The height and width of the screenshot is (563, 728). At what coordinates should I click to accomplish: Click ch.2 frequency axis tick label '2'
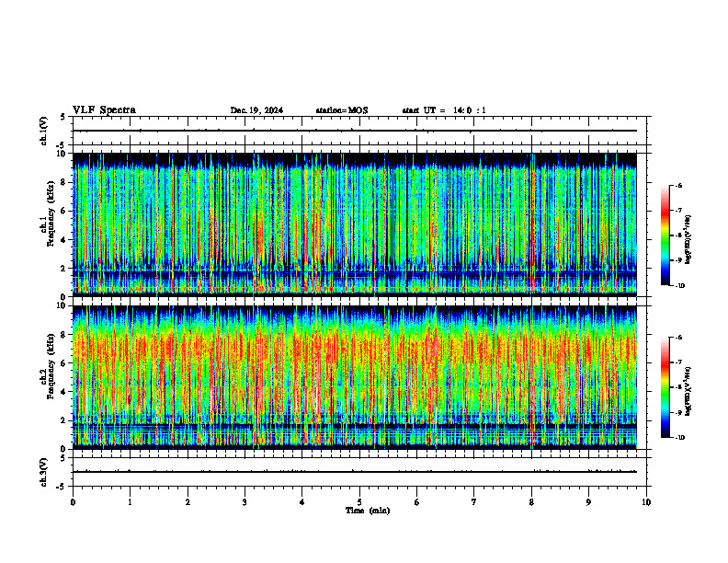point(63,420)
